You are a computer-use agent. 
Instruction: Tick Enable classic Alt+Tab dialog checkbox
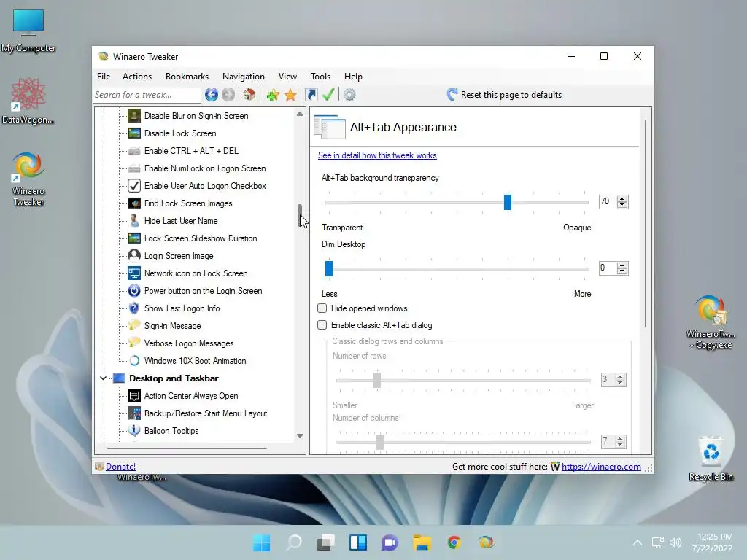coord(322,324)
